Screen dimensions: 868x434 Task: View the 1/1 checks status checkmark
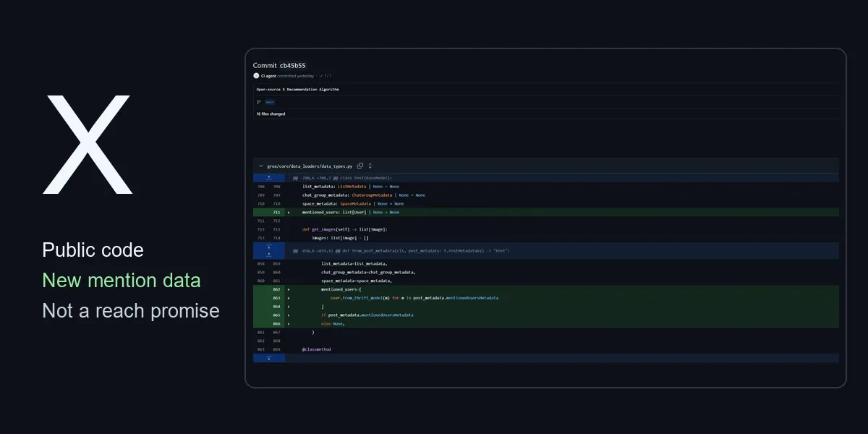coord(321,75)
